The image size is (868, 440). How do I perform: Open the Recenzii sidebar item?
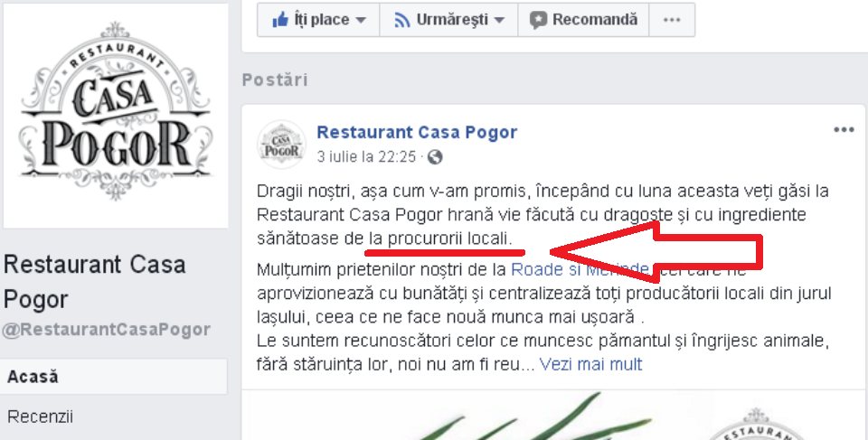(x=40, y=417)
